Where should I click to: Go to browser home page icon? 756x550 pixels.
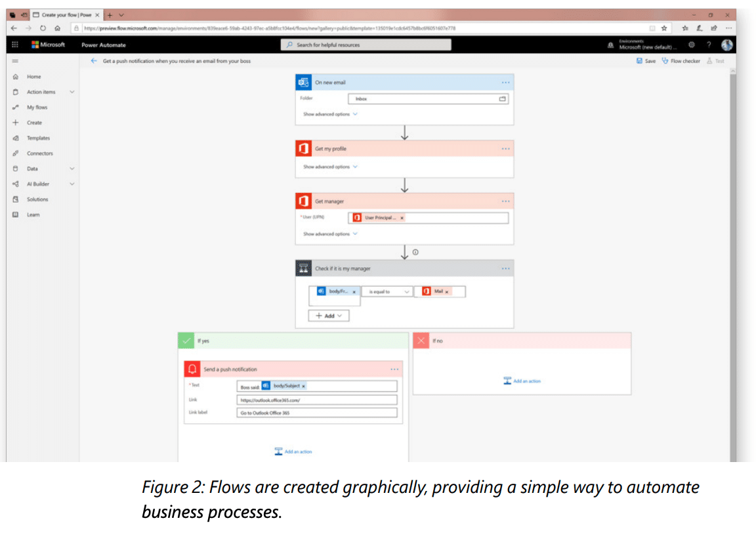click(x=57, y=28)
